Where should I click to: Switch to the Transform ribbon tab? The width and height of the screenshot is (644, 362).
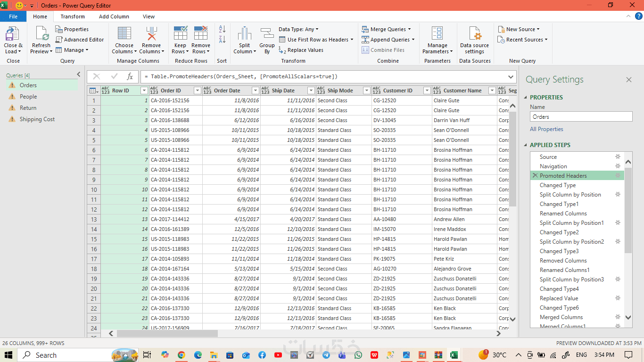(x=73, y=16)
